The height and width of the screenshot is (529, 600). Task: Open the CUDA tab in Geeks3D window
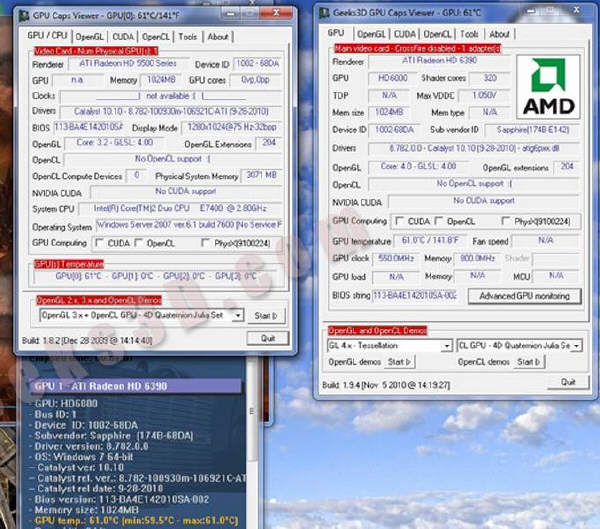[404, 34]
